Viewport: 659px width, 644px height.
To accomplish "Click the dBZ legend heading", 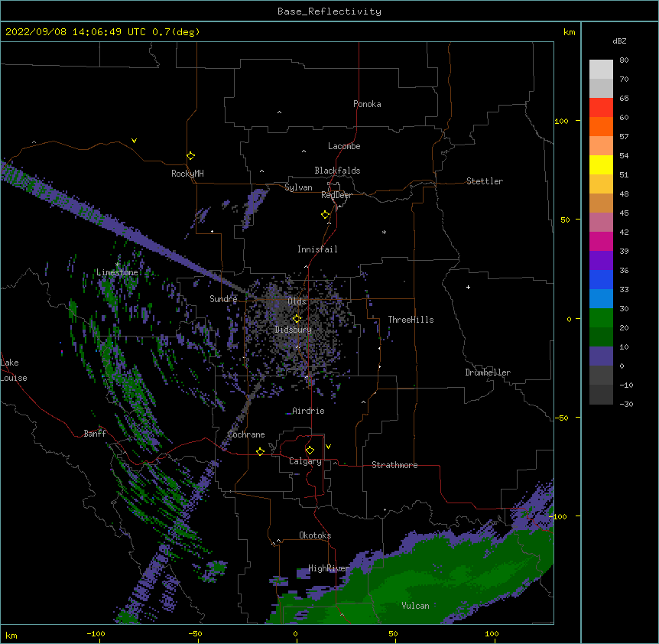I will (619, 41).
